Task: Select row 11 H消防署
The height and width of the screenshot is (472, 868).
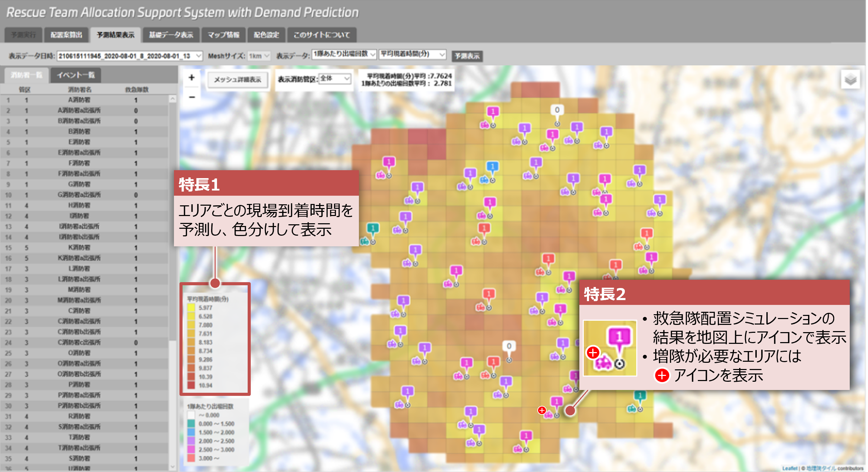Action: pos(85,205)
